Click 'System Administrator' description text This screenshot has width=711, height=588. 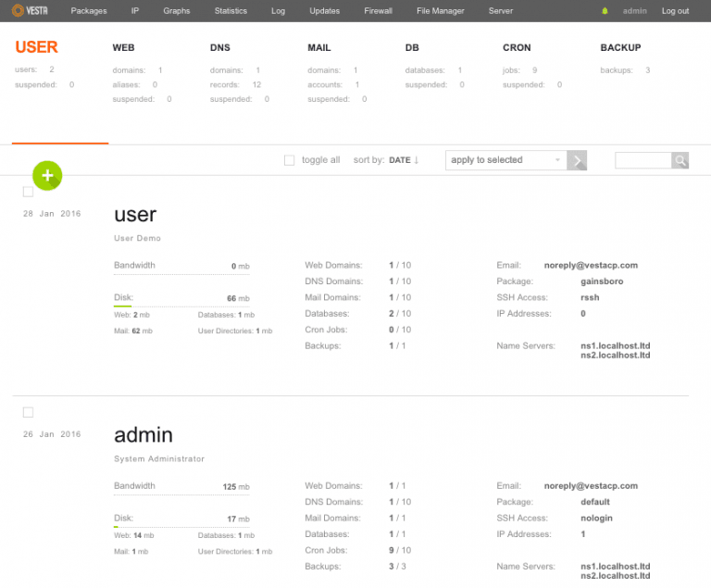(159, 458)
